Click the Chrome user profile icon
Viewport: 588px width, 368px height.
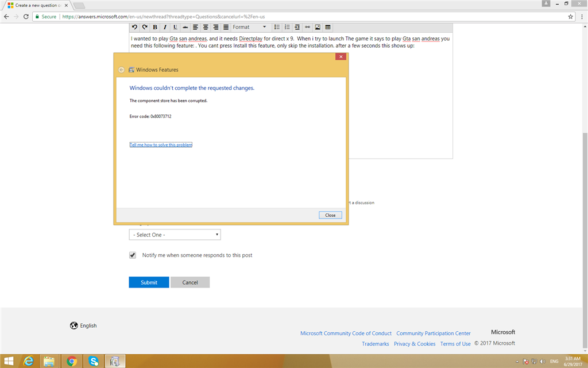coord(546,3)
